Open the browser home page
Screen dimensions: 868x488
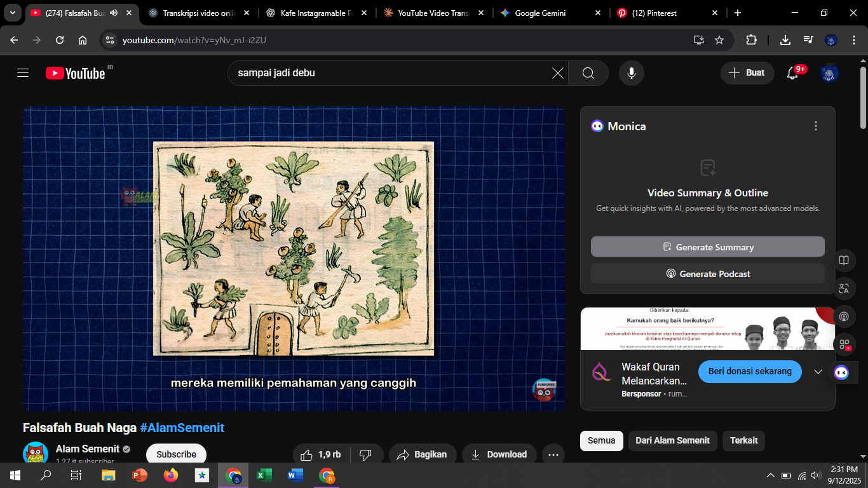[x=83, y=40]
